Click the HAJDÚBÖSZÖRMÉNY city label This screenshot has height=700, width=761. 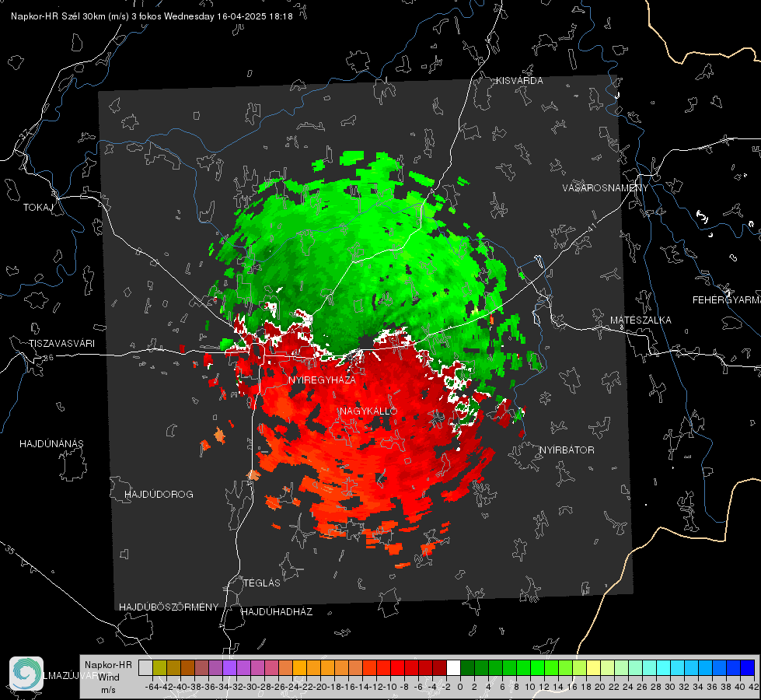tap(169, 607)
